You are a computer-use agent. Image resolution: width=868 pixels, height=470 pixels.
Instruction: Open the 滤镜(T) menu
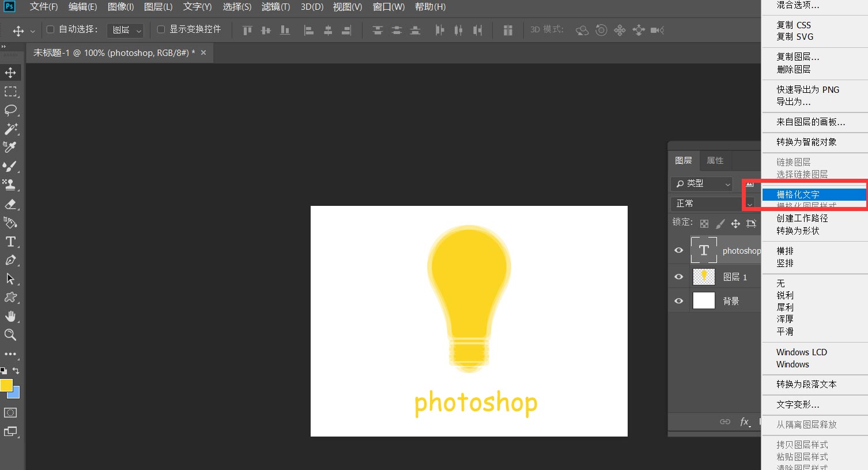pyautogui.click(x=276, y=7)
